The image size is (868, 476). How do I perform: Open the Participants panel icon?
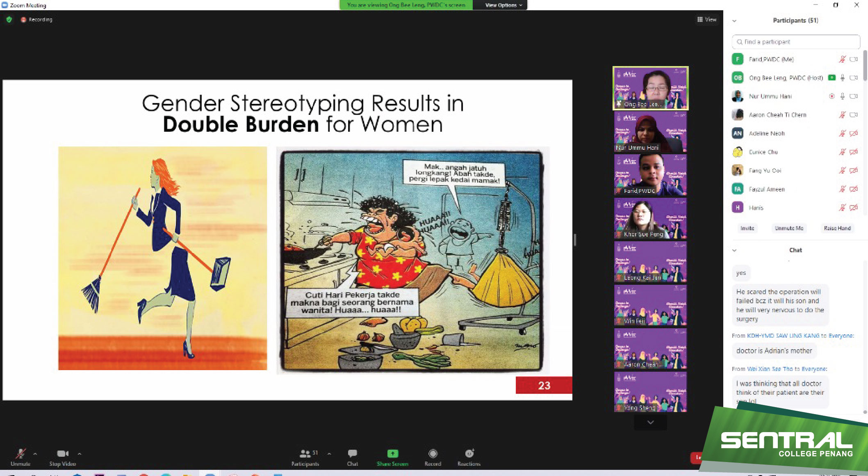(305, 453)
